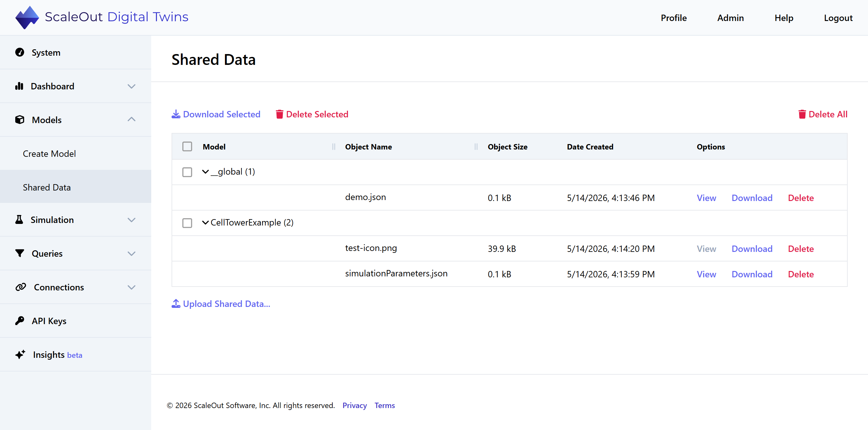The width and height of the screenshot is (868, 430).
Task: Click the trash icon beside Delete Selected
Action: point(279,114)
